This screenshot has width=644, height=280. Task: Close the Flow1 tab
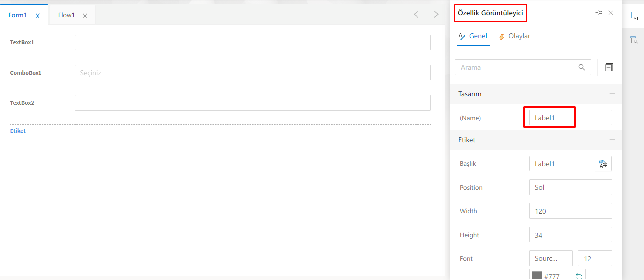85,16
